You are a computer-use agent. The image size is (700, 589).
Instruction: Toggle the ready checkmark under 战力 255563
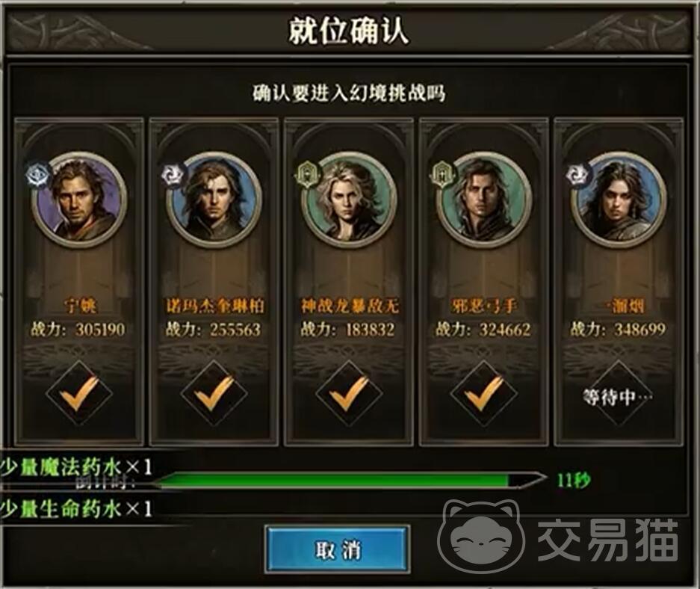click(x=214, y=393)
